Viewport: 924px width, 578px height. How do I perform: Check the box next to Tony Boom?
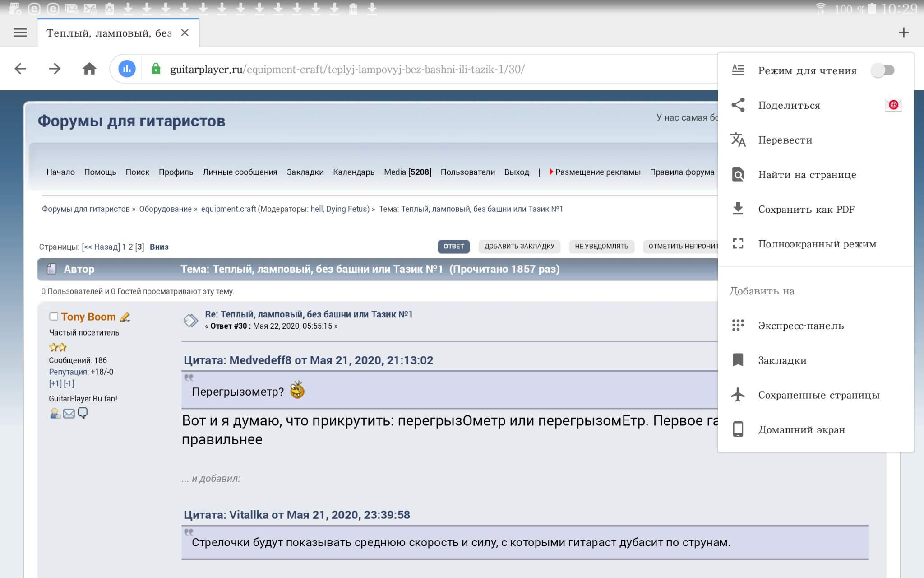coord(54,317)
